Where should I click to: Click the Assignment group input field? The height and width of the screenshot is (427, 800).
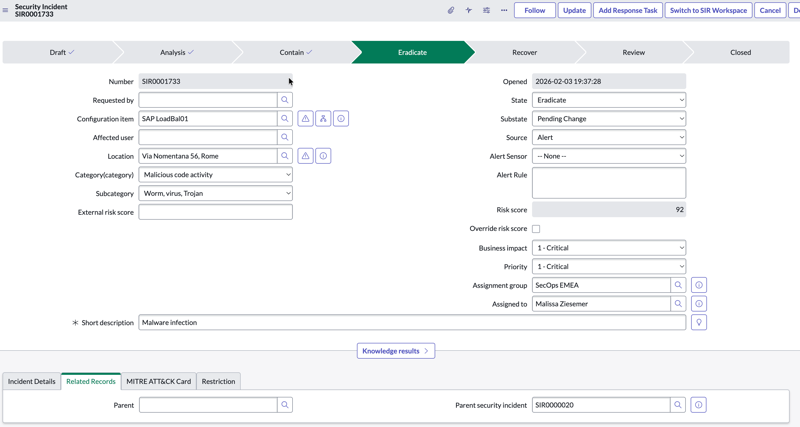click(601, 285)
